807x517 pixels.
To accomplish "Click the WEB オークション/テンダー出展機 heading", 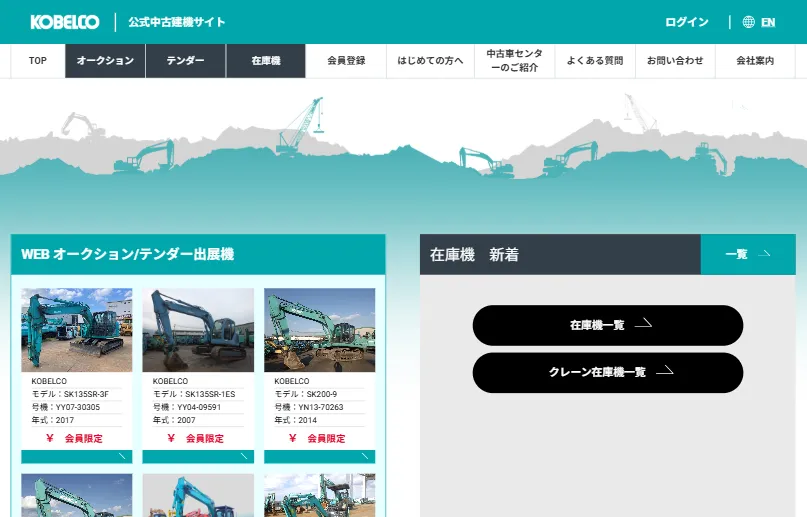I will [128, 254].
